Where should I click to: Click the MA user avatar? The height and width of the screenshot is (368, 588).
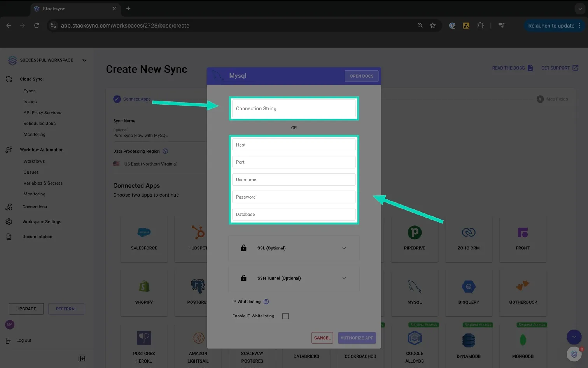pyautogui.click(x=10, y=324)
